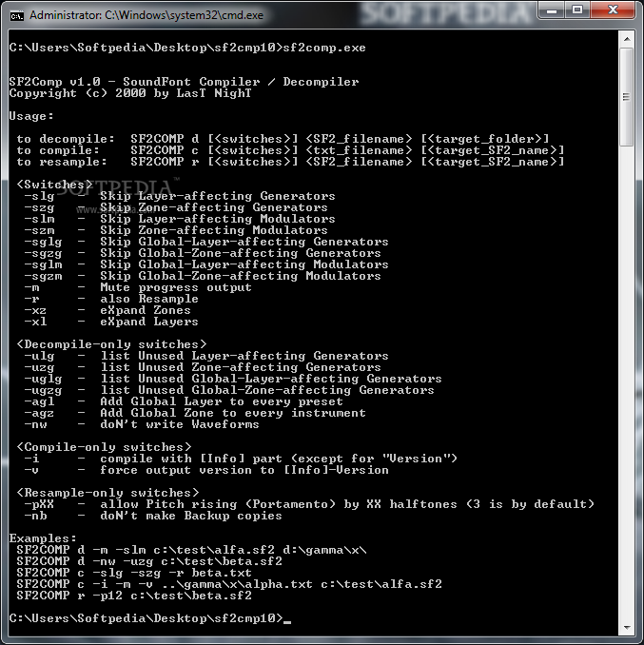Click the example with 'alpha.txt'
644x645 pixels.
coord(229,584)
